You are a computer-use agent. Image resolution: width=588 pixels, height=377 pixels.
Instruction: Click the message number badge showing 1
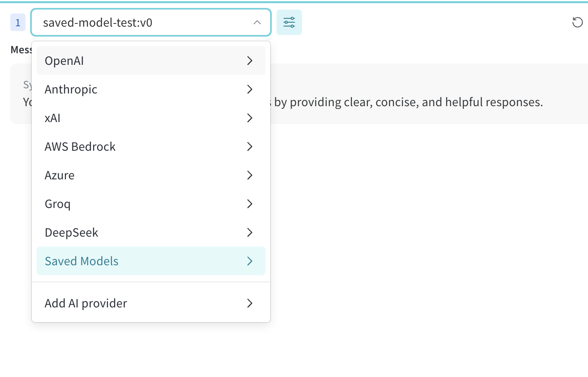pos(17,22)
